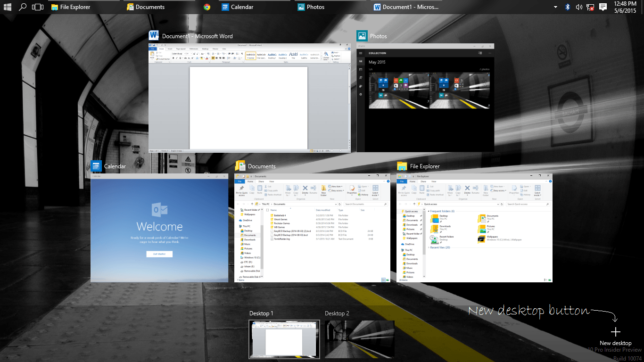Click the Task View icon on taskbar
The image size is (644, 362).
[x=38, y=7]
